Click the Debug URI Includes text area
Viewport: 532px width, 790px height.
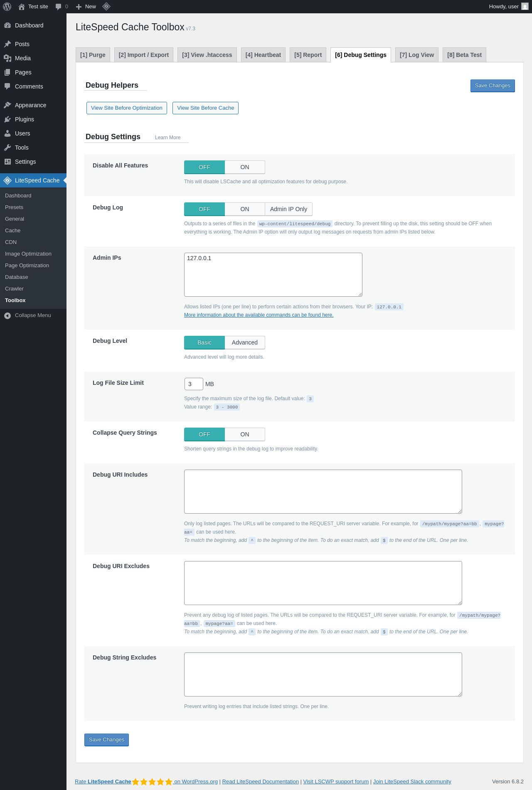pyautogui.click(x=323, y=492)
